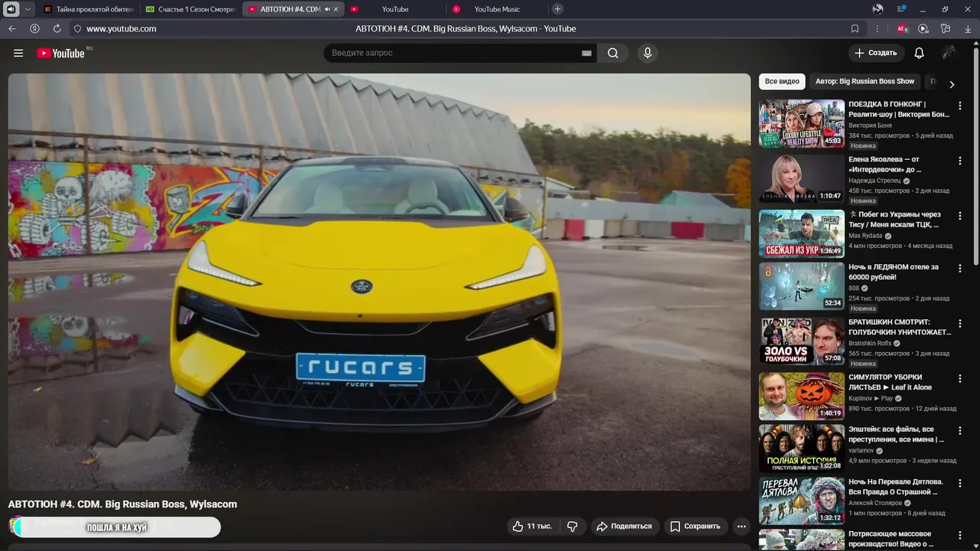This screenshot has height=551, width=980.
Task: Click the browser sound indicator icon
Action: coord(11,9)
